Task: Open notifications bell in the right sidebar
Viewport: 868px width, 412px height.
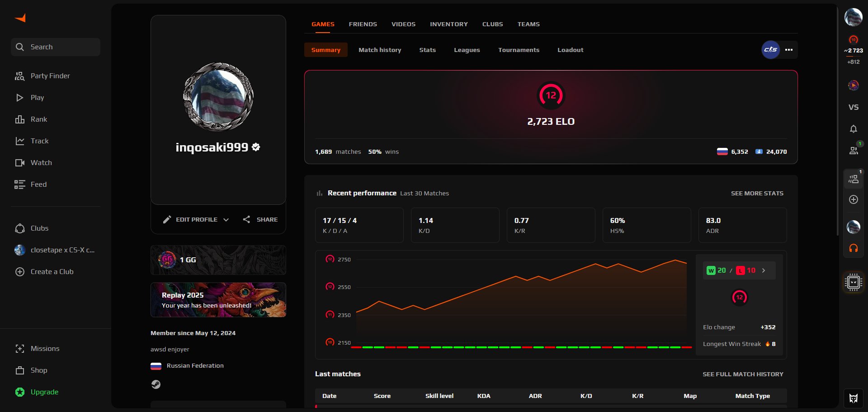Action: [x=854, y=129]
